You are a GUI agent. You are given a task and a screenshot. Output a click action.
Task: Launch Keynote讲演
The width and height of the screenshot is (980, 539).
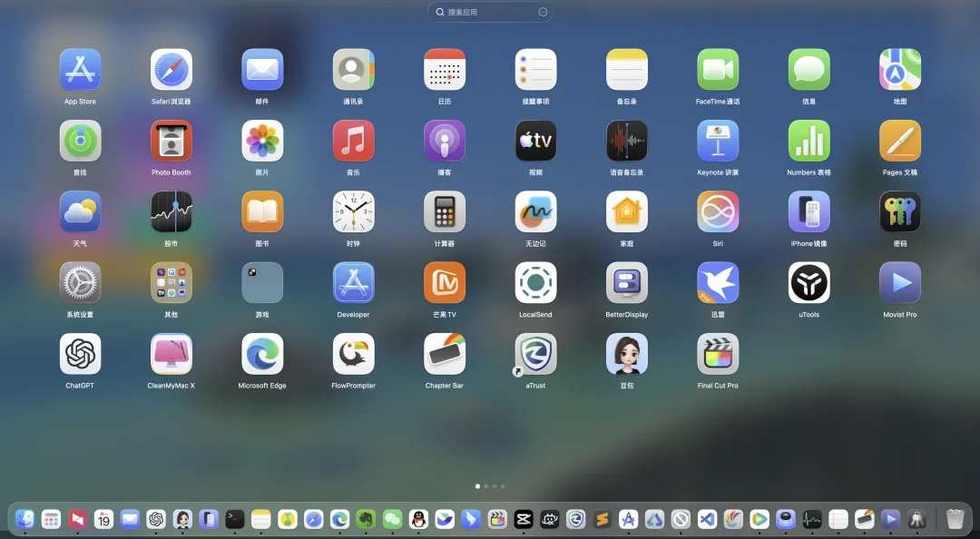click(718, 141)
